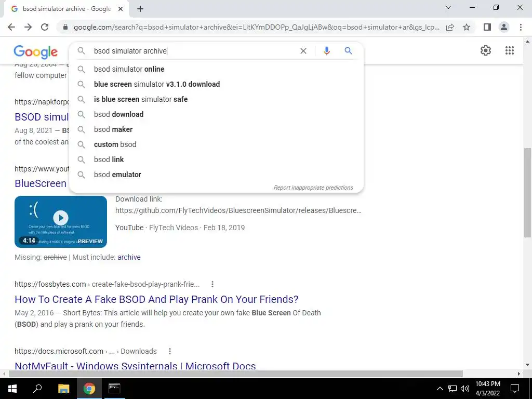Open a new browser tab
Image resolution: width=532 pixels, height=399 pixels.
[x=140, y=9]
